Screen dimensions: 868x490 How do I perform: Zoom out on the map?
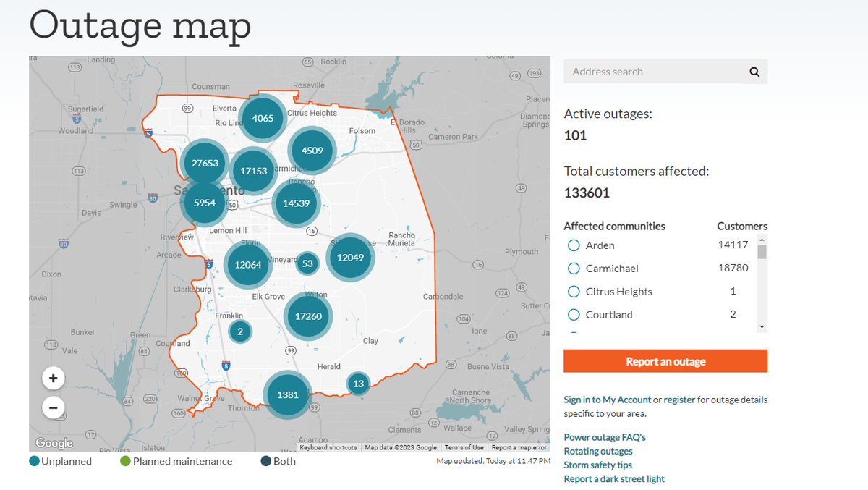click(53, 407)
